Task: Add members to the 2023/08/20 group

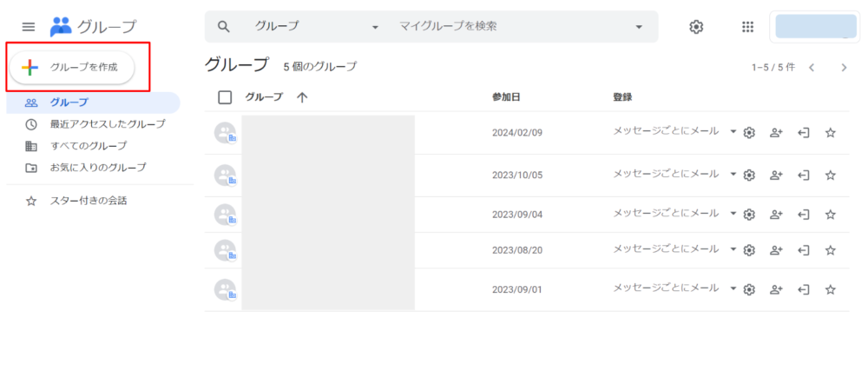Action: 776,250
